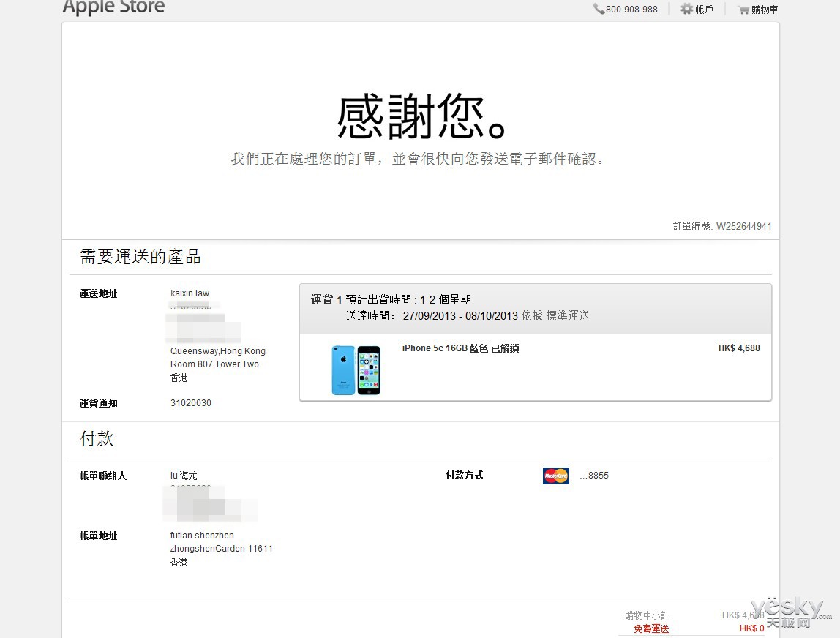Click the shipping cost HK$ 0
Viewport: 840px width, 638px height.
[751, 629]
